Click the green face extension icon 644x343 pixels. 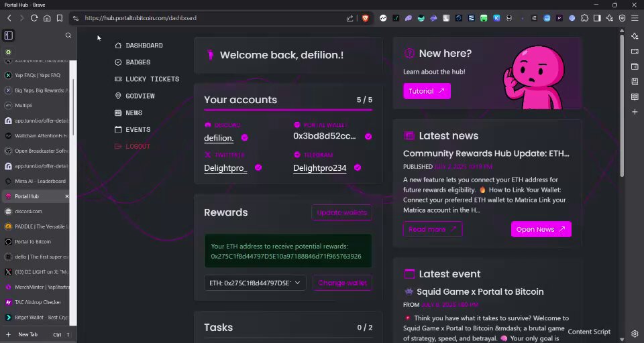pos(484,18)
